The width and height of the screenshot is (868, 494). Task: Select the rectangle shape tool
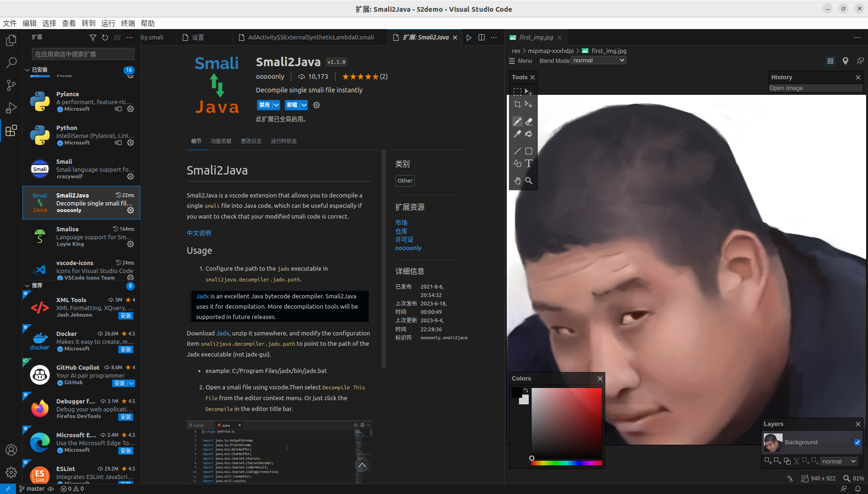(x=529, y=151)
